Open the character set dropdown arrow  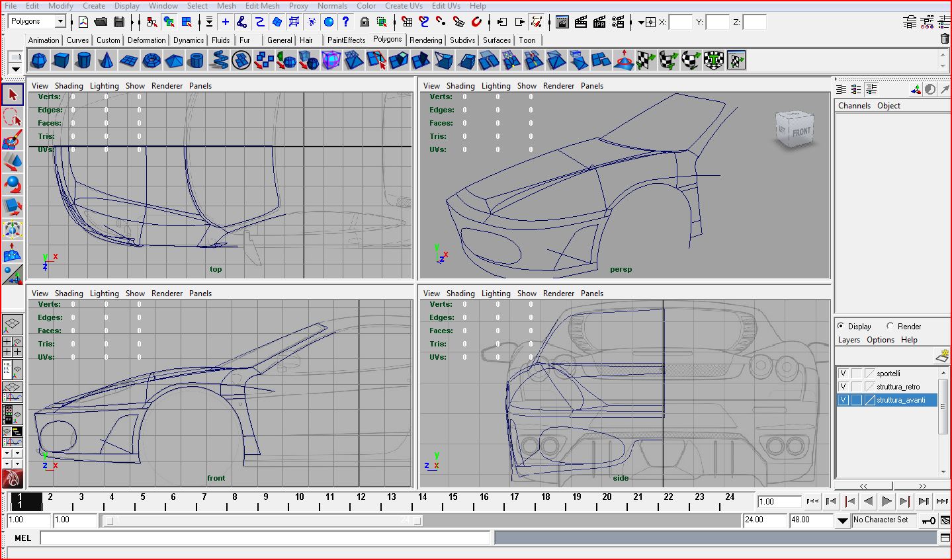pyautogui.click(x=842, y=520)
